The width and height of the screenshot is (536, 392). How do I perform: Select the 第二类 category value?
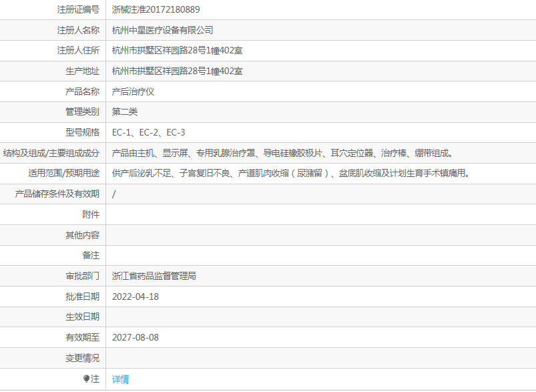pyautogui.click(x=125, y=112)
